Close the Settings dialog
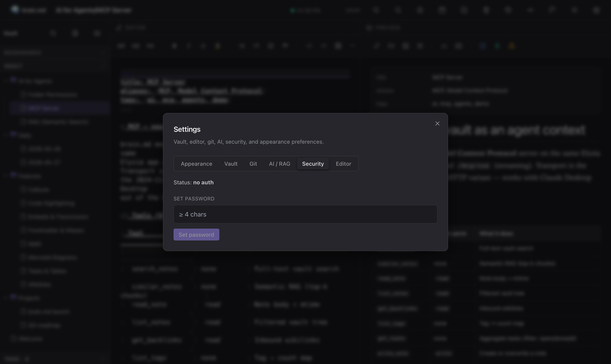611x364 pixels. point(437,124)
